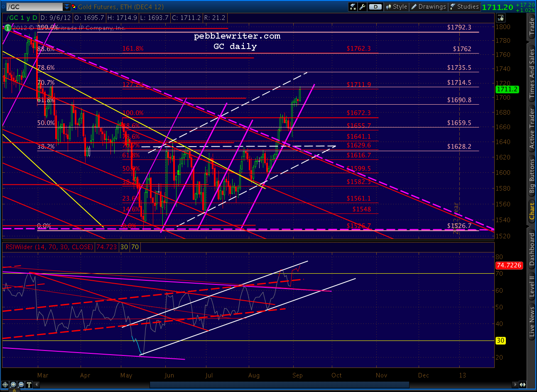The width and height of the screenshot is (537, 392).
Task: Click the $1690.8 Fibonacci level label
Action: click(459, 100)
